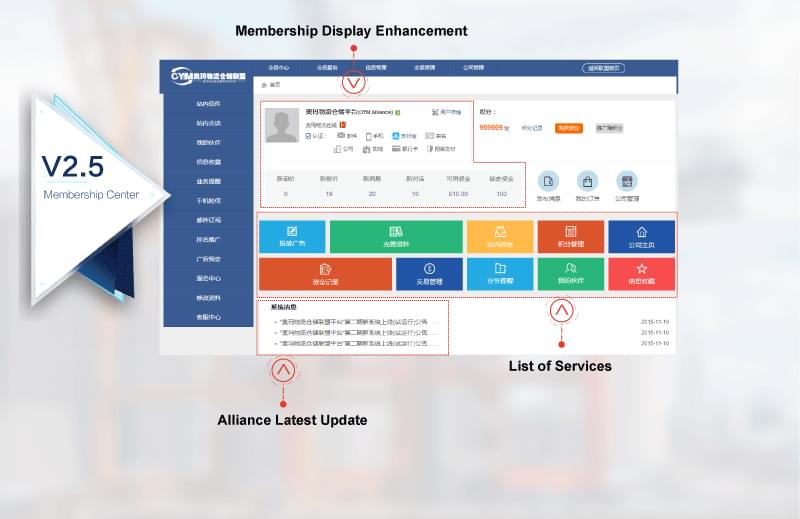Click the CYM alliance logo
800x519 pixels.
point(208,76)
